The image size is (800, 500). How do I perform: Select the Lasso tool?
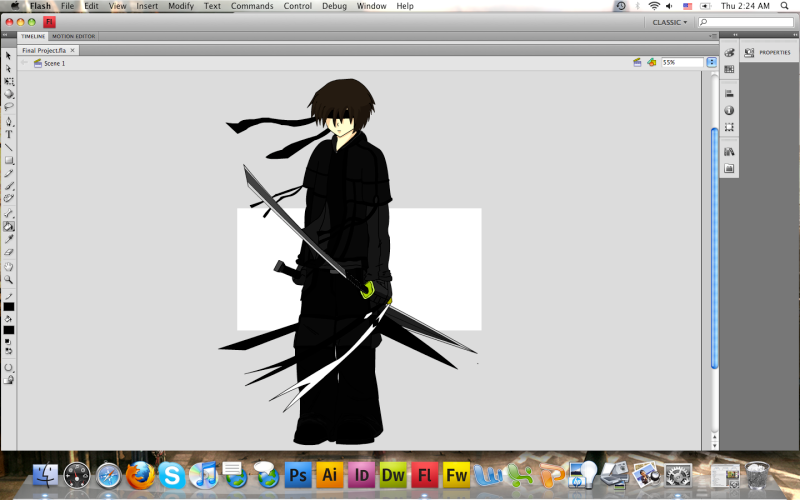click(x=9, y=107)
